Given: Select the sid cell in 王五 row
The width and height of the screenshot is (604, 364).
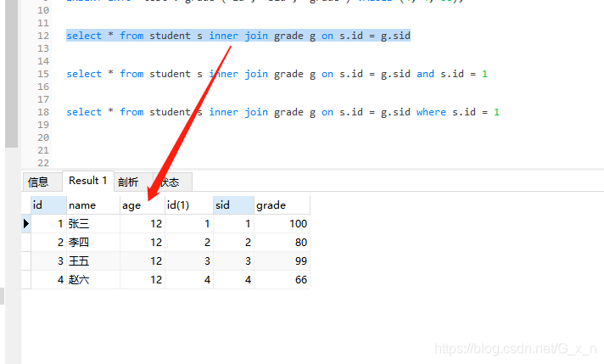Looking at the screenshot, I should coord(233,260).
